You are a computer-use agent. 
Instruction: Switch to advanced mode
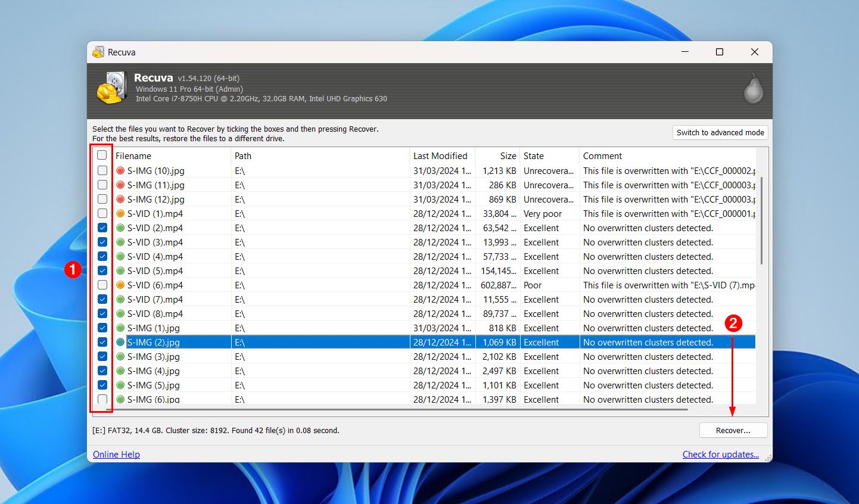click(x=720, y=132)
